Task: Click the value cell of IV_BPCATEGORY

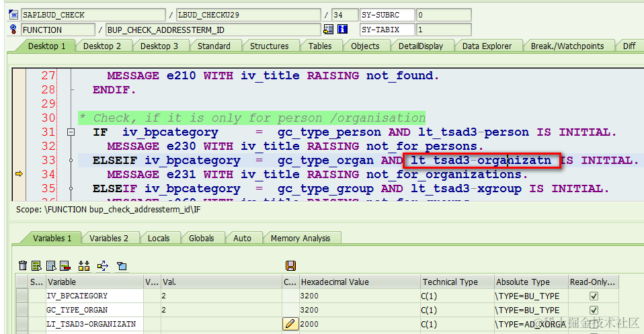Action: click(x=221, y=296)
